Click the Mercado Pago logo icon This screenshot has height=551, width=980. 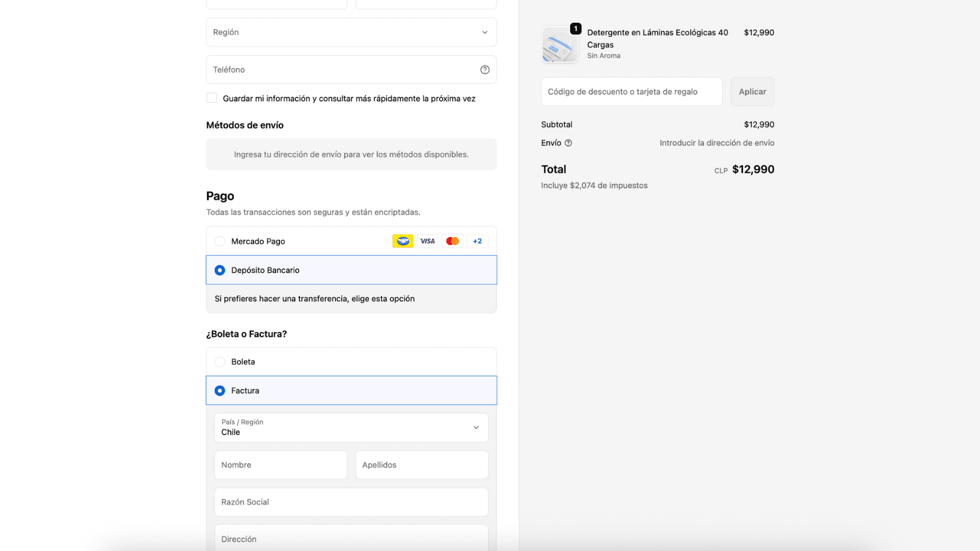[x=402, y=241]
